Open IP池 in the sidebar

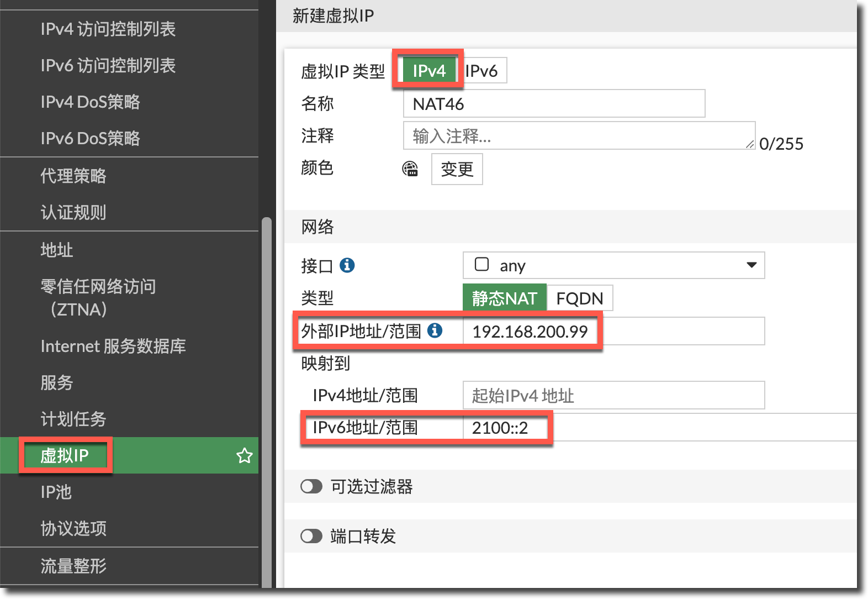point(56,492)
